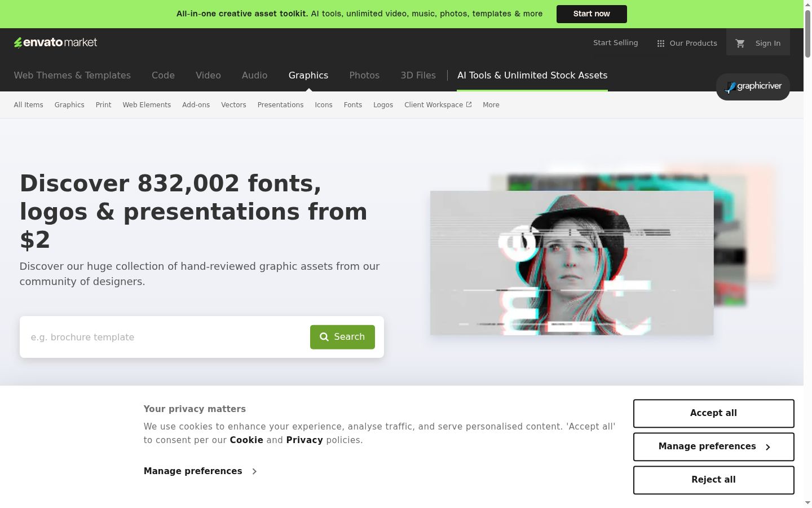The height and width of the screenshot is (508, 812).
Task: Click the Our Products grid icon
Action: (x=661, y=43)
